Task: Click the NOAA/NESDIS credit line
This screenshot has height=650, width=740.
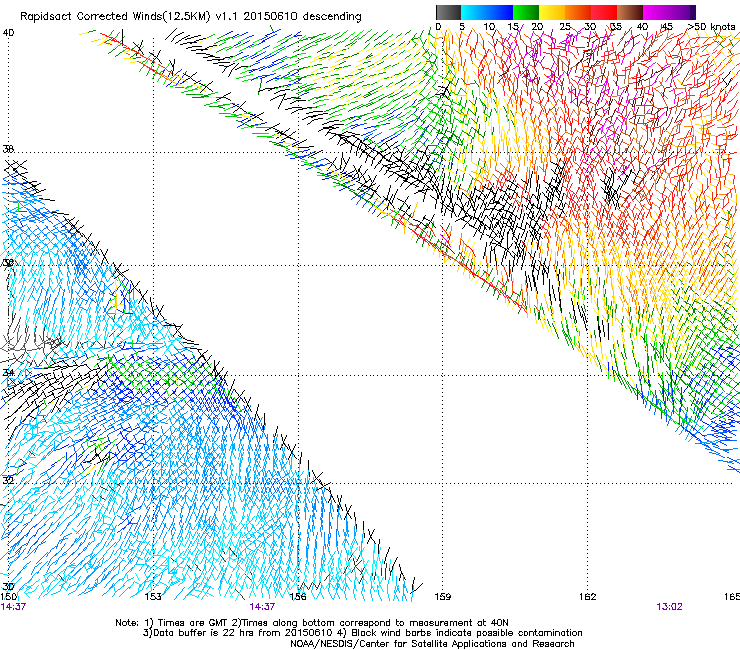Action: pos(432,644)
